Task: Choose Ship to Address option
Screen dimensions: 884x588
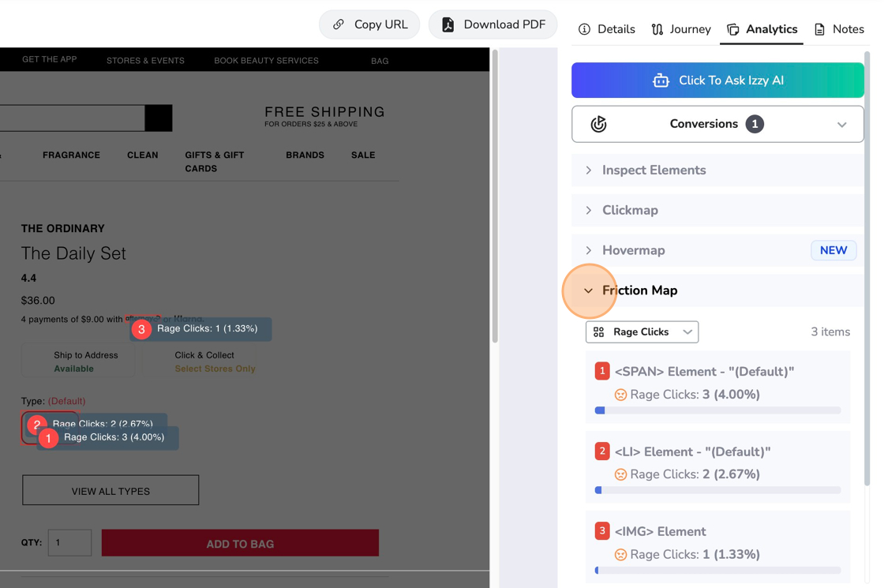Action: (78, 361)
